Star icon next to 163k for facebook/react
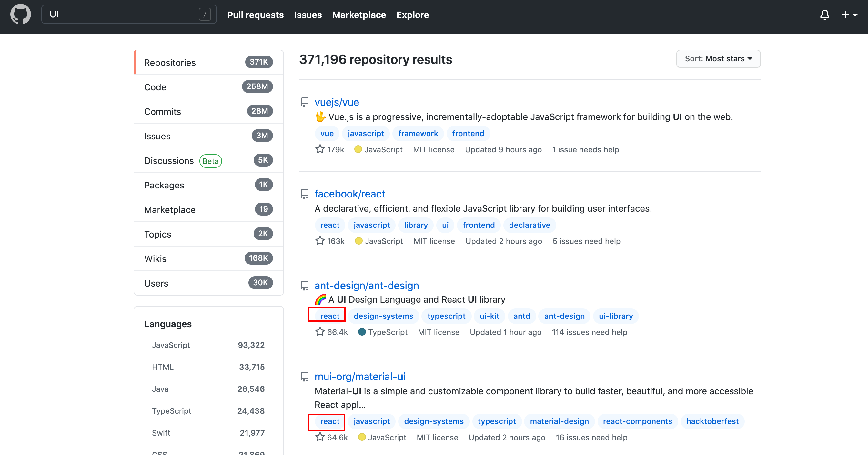This screenshot has height=455, width=868. 320,241
